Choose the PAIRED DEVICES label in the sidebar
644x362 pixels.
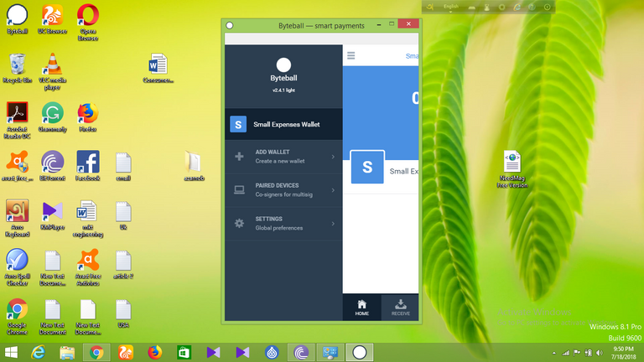(x=278, y=185)
